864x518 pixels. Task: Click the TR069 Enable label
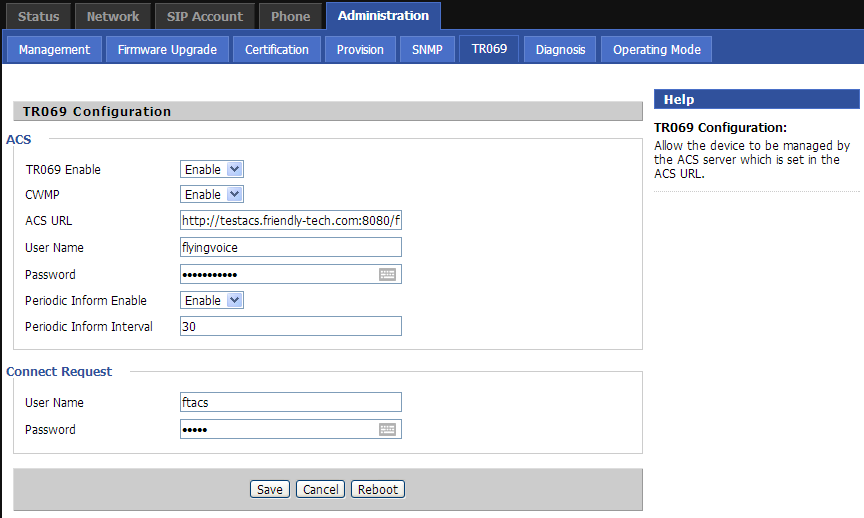pyautogui.click(x=63, y=169)
